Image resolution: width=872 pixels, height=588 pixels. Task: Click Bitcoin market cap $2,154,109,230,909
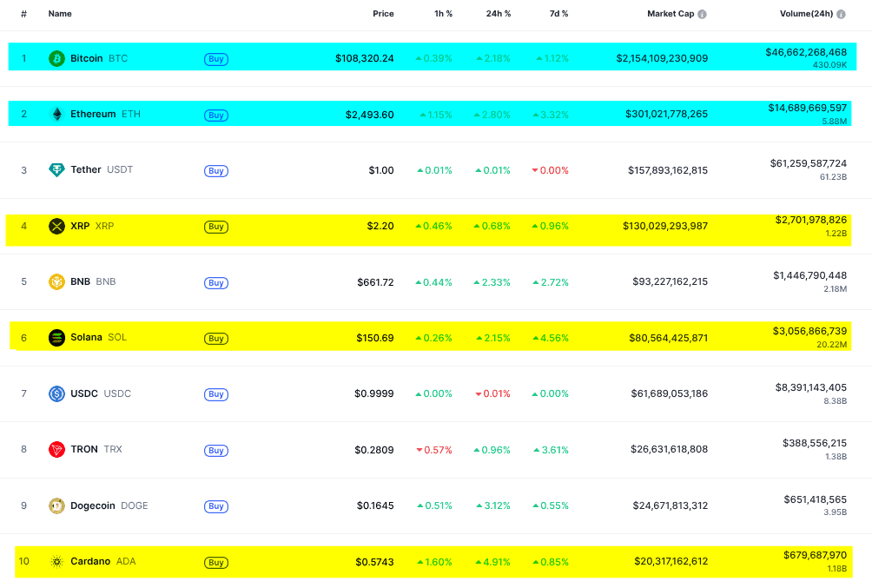[x=662, y=58]
